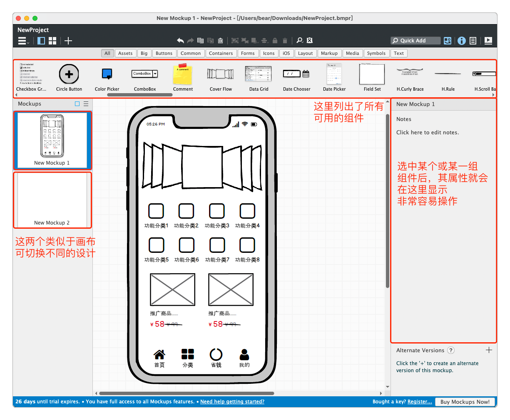This screenshot has height=420, width=510.
Task: Switch Mockups panel to thumbnail view
Action: tap(77, 104)
